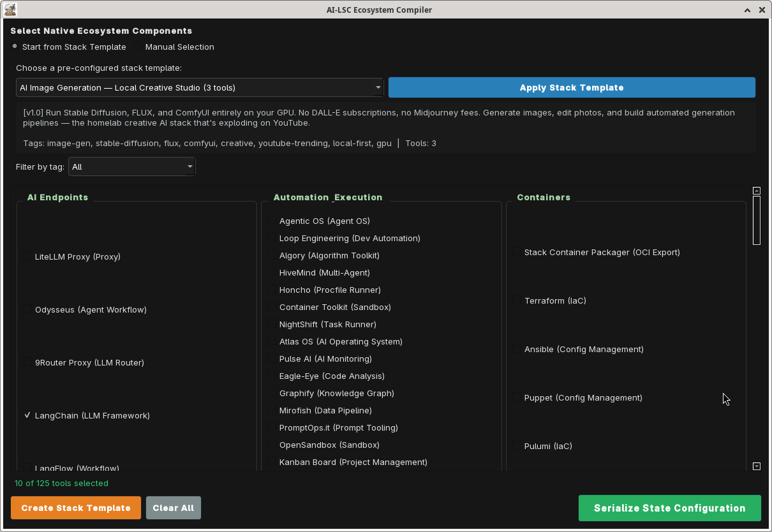Check Mirofish (Data Pipeline)

[320, 411]
